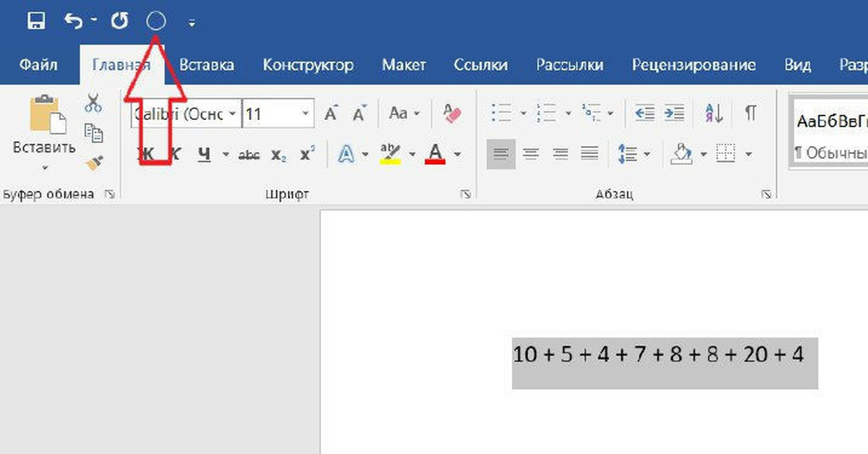Go to the Макет tab

tap(404, 65)
